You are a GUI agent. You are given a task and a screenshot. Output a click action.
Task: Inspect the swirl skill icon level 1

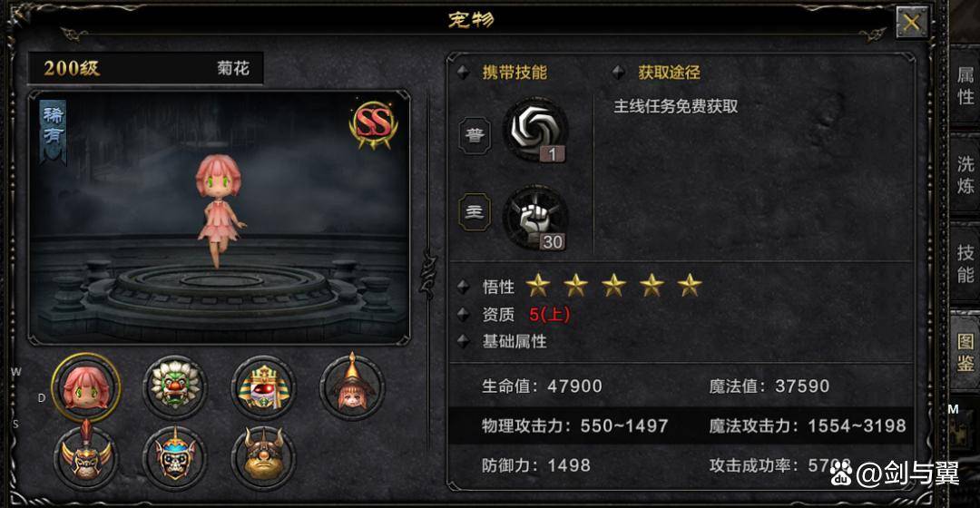coord(535,131)
